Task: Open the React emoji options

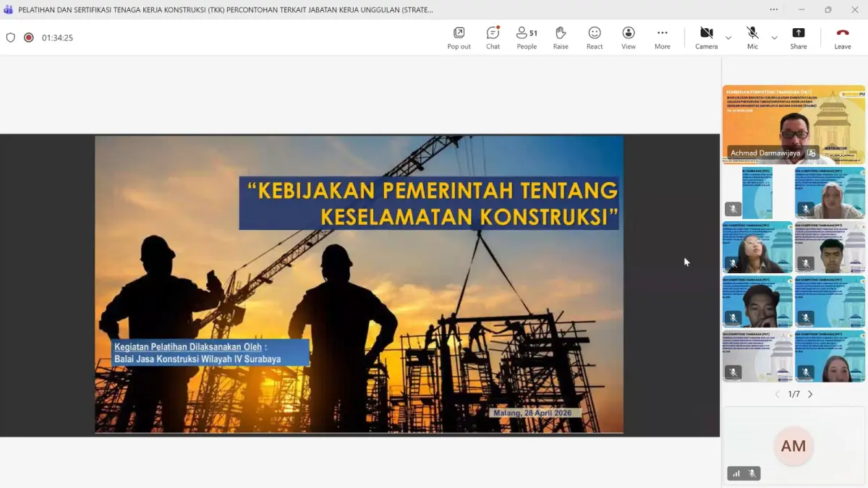Action: (x=595, y=38)
